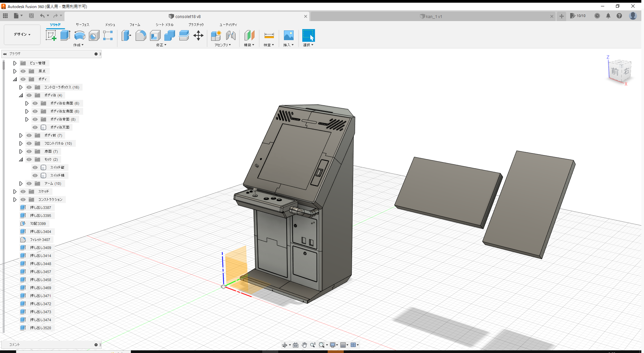Screen dimensions: 644x353
Task: Activate the Zoom magnifier tool
Action: pos(313,345)
